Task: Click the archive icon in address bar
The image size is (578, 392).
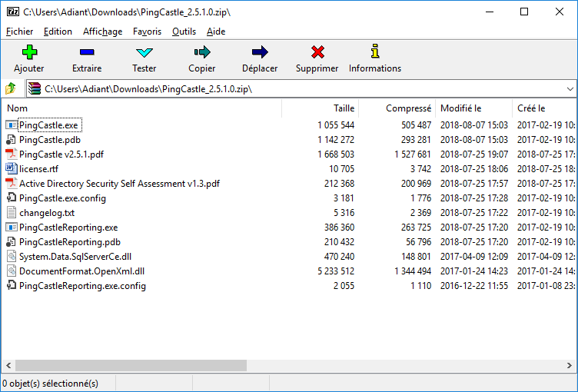Action: pyautogui.click(x=35, y=88)
